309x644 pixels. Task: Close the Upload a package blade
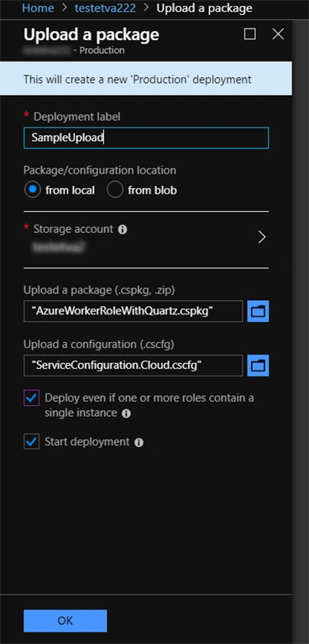coord(278,34)
